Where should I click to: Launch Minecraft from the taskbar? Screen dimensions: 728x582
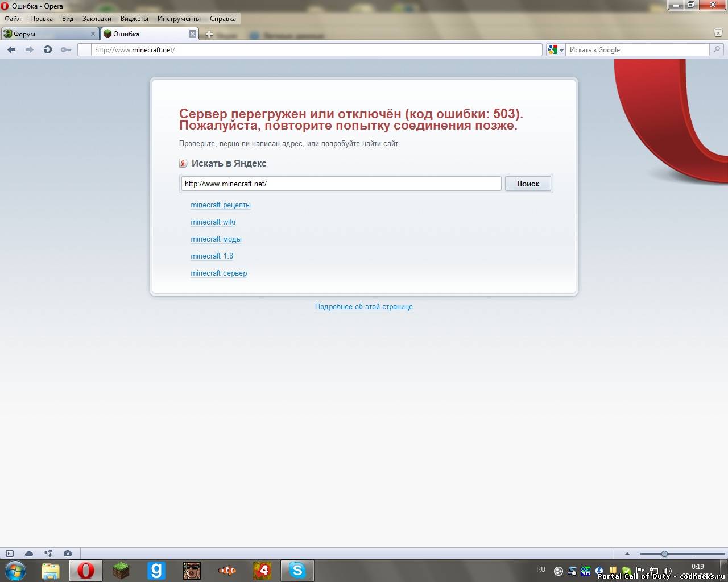(x=121, y=570)
